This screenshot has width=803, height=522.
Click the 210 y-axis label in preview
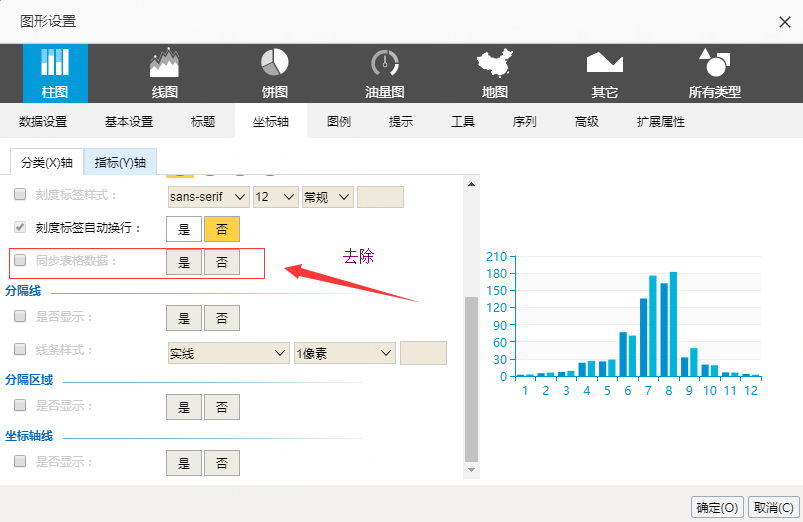click(496, 256)
